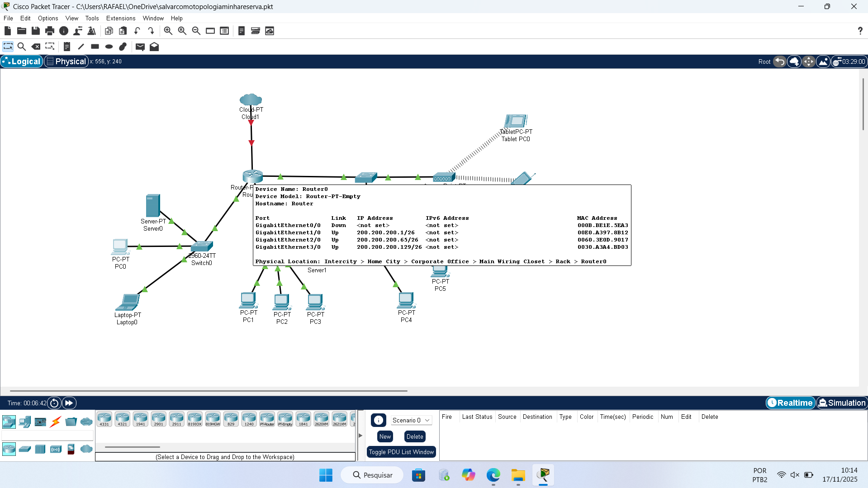868x488 pixels.
Task: Open the Extensions menu
Action: tap(121, 18)
